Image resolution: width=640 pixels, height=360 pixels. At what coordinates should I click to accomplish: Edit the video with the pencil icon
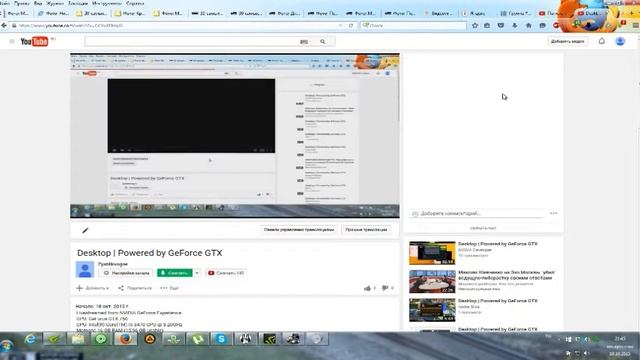coord(85,231)
